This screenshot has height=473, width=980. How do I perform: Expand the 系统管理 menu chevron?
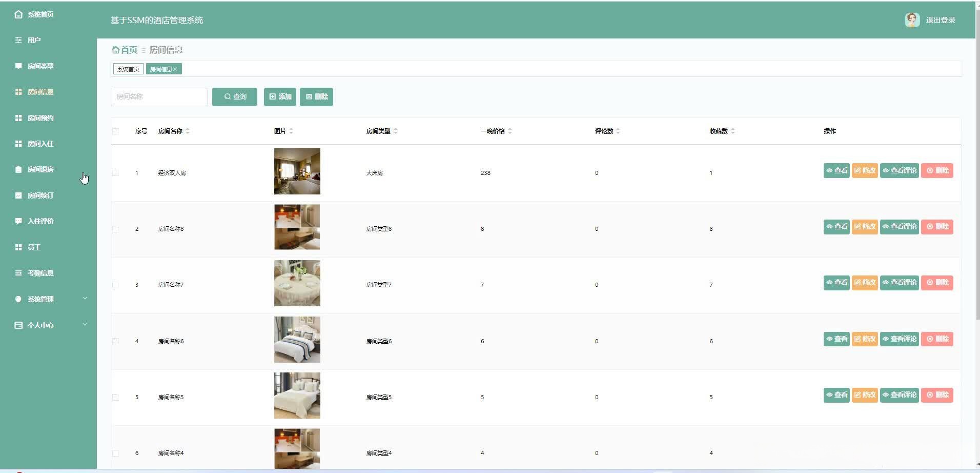pyautogui.click(x=85, y=299)
